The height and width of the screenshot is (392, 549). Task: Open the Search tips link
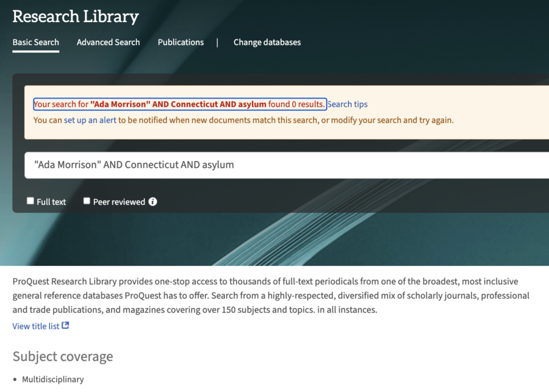(x=347, y=104)
